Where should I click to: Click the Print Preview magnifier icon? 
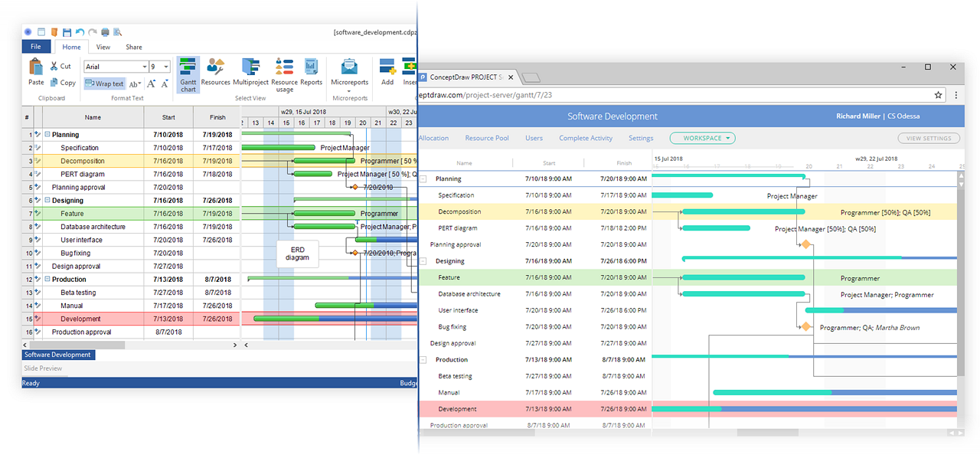coord(117,32)
